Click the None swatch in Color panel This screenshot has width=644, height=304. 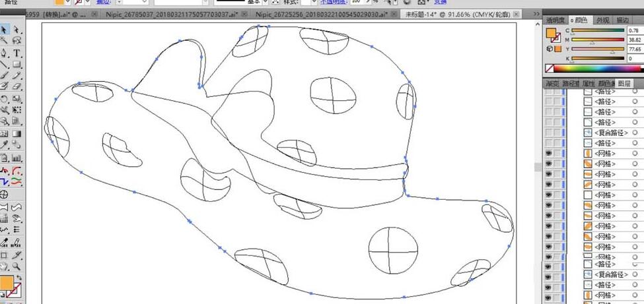coord(549,69)
